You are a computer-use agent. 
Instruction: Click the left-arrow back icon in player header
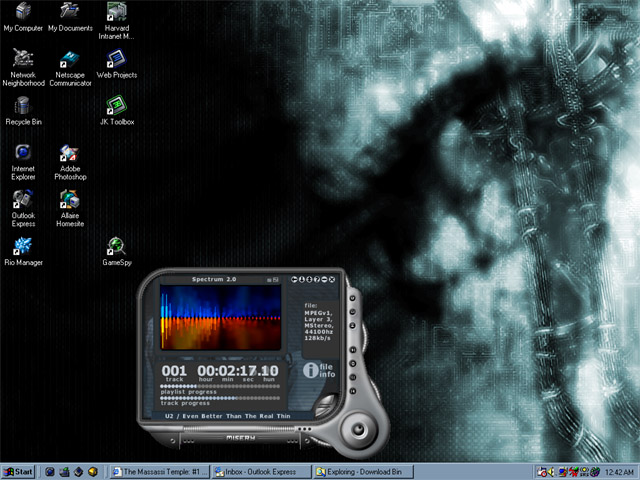pyautogui.click(x=294, y=279)
